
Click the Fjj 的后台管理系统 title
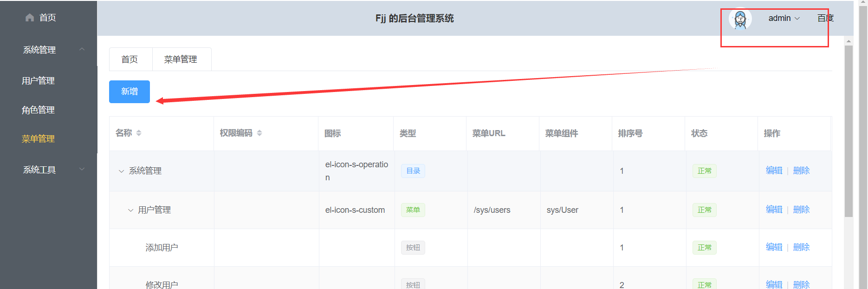[x=415, y=18]
